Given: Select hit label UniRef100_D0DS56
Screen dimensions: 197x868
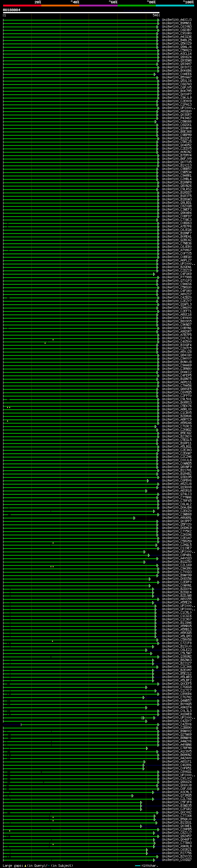Looking at the screenshot, I should point(177,579).
